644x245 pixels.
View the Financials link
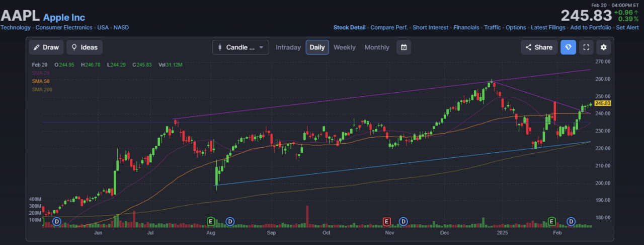[466, 28]
